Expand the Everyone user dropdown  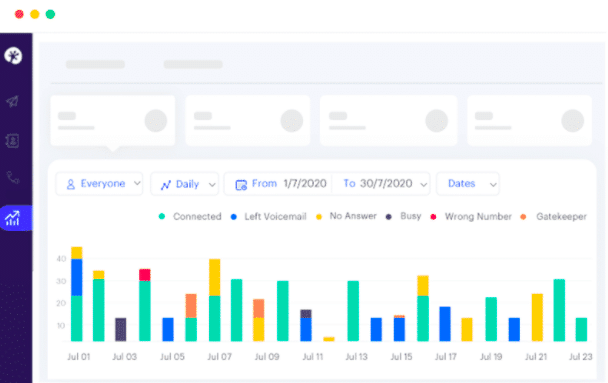tap(99, 184)
